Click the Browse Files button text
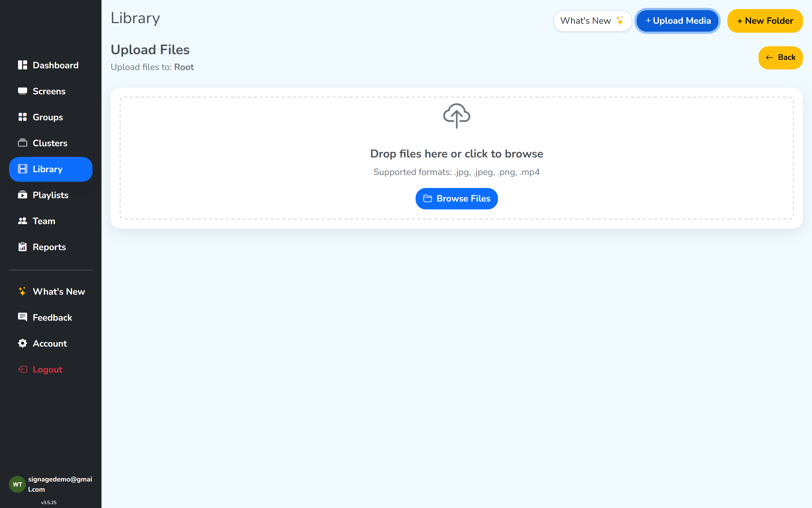The image size is (812, 508). click(x=464, y=199)
